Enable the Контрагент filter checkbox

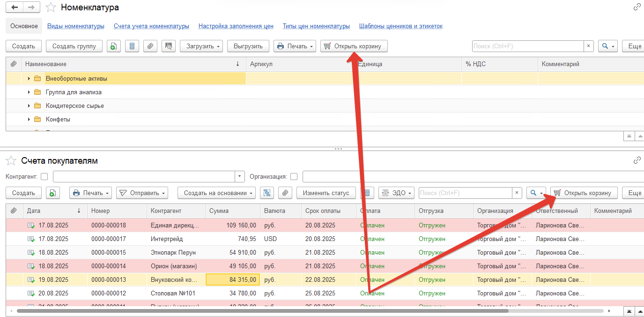(44, 177)
